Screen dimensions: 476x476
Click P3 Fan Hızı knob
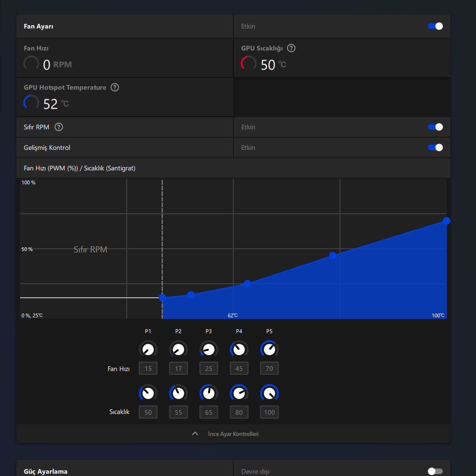point(209,350)
